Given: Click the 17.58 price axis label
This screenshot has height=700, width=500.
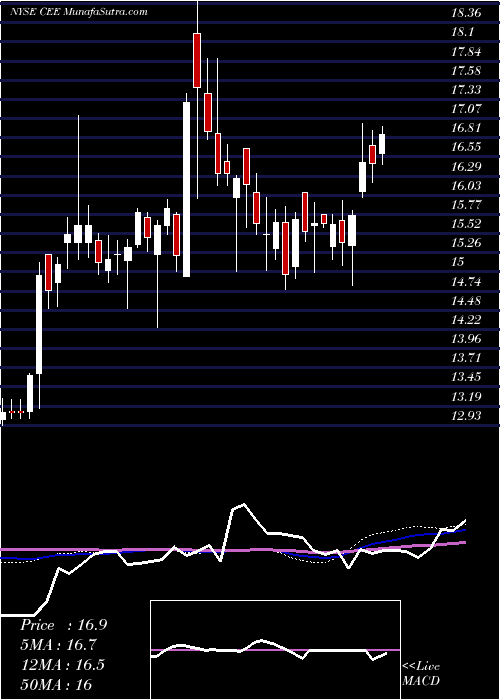Looking at the screenshot, I should [x=466, y=71].
